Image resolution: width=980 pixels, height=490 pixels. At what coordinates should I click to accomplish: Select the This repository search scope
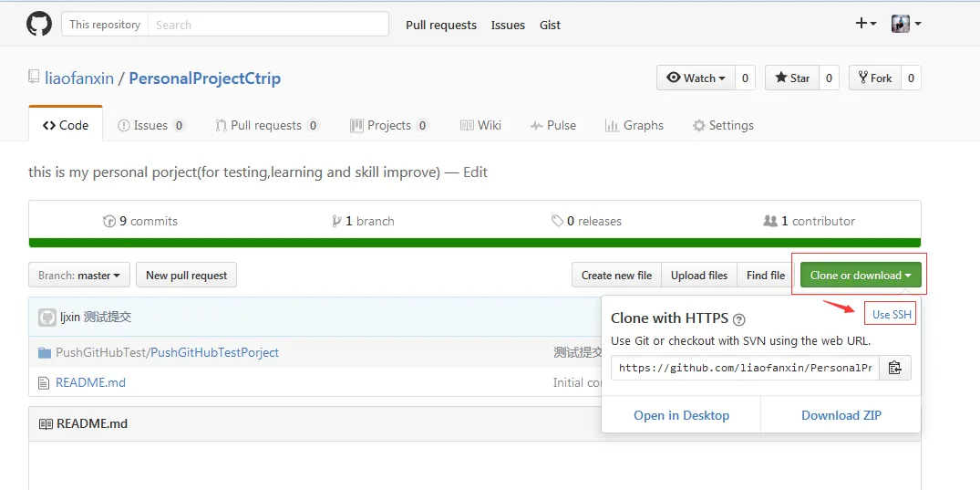[x=105, y=25]
